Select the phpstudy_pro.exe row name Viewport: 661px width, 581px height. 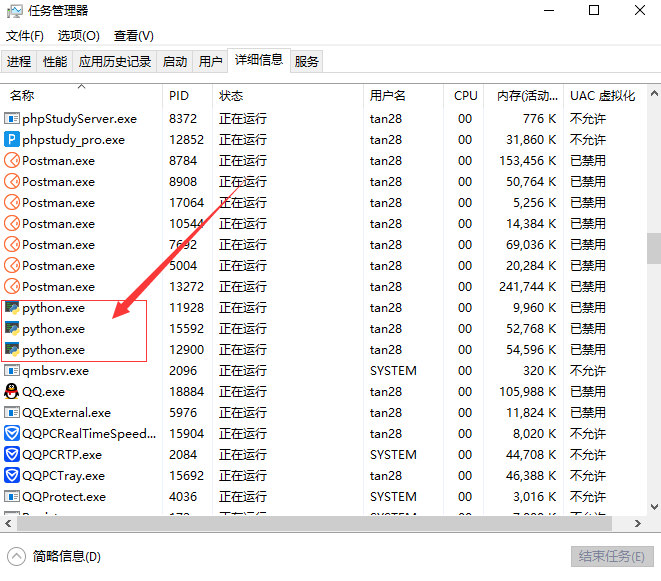tap(73, 140)
